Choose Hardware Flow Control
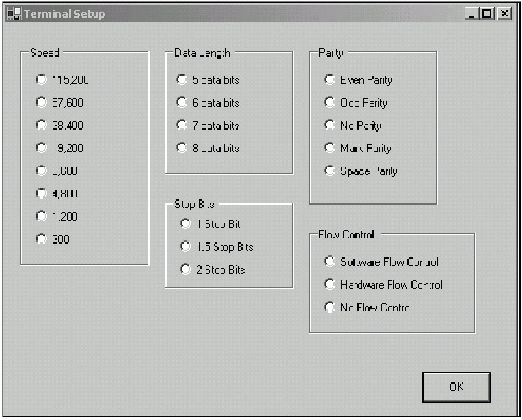Viewport: 522px width, 420px height. coord(330,284)
